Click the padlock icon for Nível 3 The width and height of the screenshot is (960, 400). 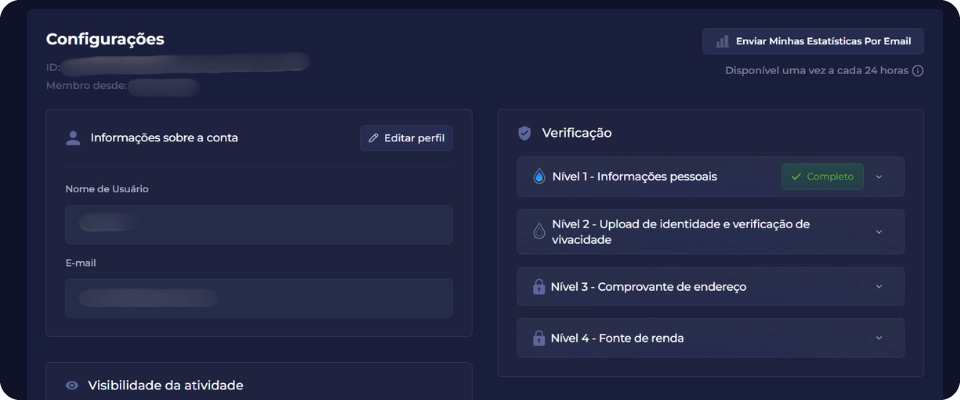coord(539,286)
